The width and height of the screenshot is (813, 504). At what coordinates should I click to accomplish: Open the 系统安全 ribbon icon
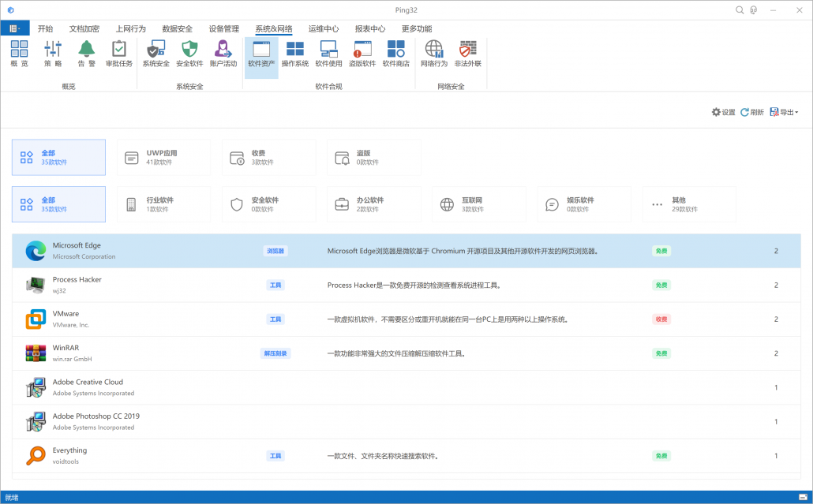[x=156, y=54]
